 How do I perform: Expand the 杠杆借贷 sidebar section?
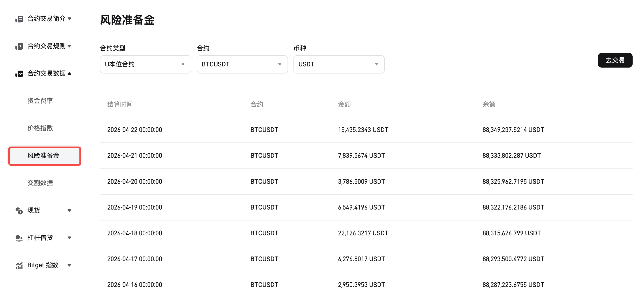click(x=70, y=238)
